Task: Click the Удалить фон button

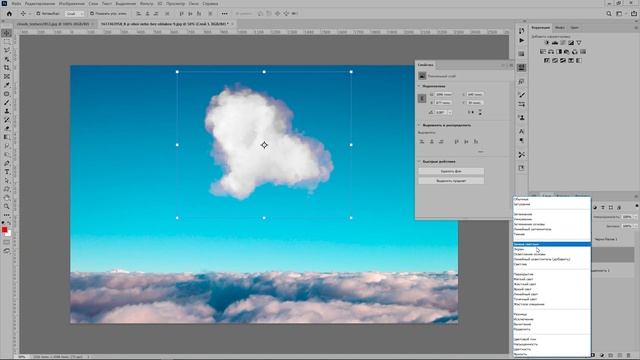Action: coord(451,171)
